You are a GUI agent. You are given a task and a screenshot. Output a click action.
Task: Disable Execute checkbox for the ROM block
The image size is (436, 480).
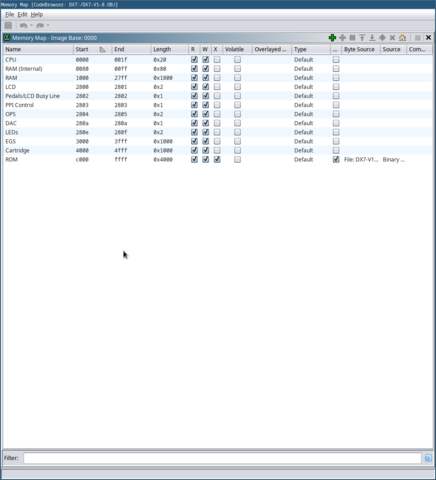coord(217,159)
